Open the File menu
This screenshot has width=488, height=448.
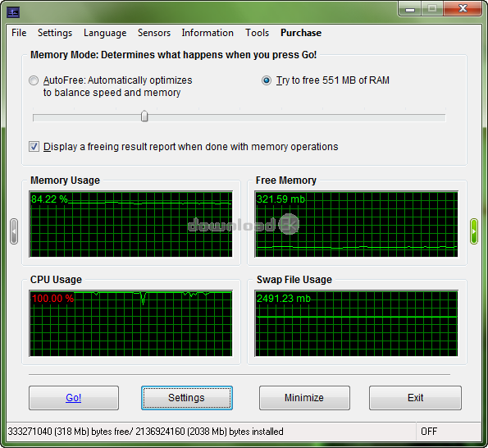[x=19, y=33]
